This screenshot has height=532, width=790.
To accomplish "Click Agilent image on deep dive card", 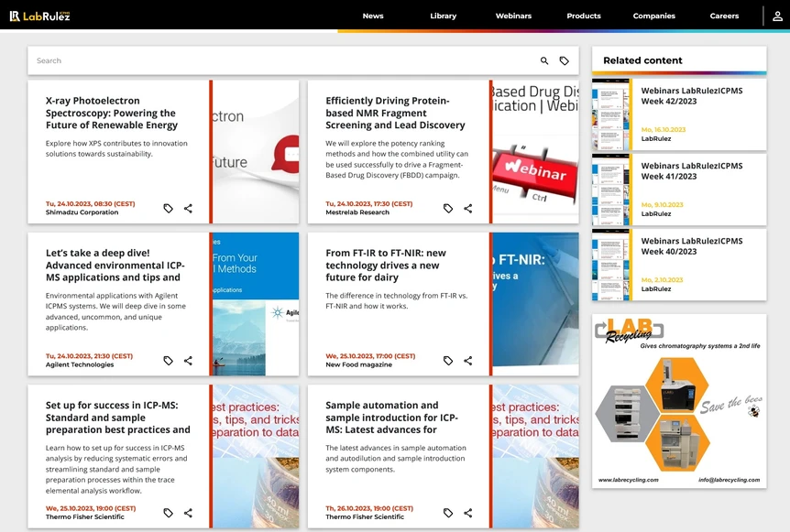I will click(x=256, y=304).
